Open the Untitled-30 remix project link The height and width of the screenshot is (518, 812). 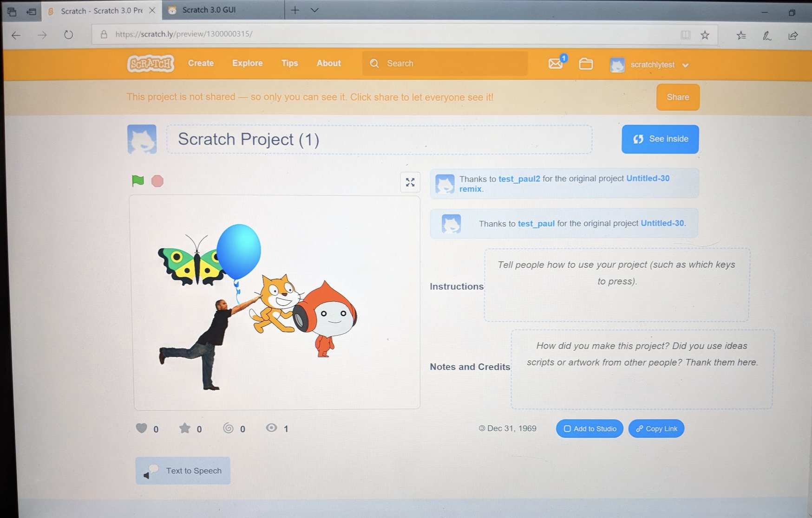pos(648,178)
